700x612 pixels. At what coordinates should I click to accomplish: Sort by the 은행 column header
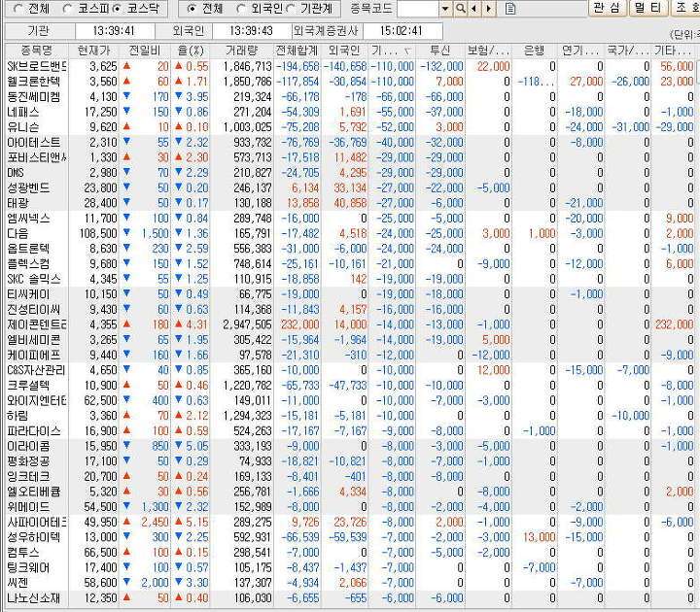[x=534, y=51]
